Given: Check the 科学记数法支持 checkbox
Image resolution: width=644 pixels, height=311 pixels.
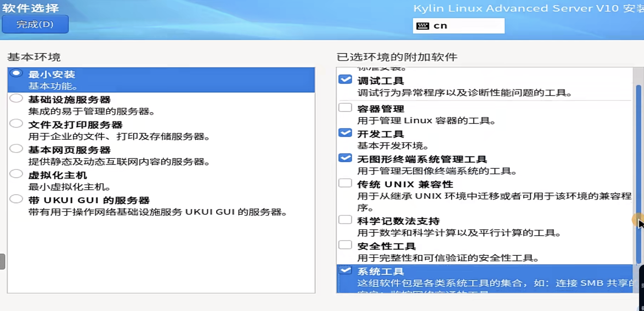Looking at the screenshot, I should 345,220.
